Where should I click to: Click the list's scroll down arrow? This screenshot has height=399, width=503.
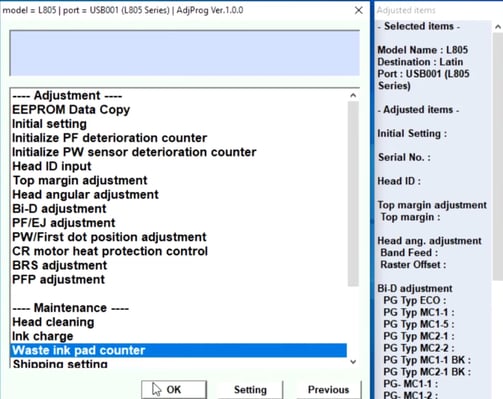353,362
